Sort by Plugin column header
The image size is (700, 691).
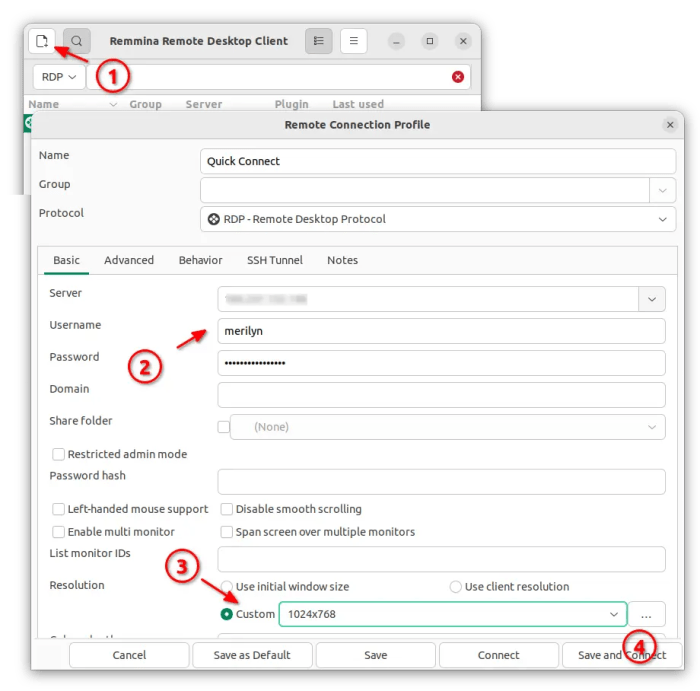click(x=292, y=104)
